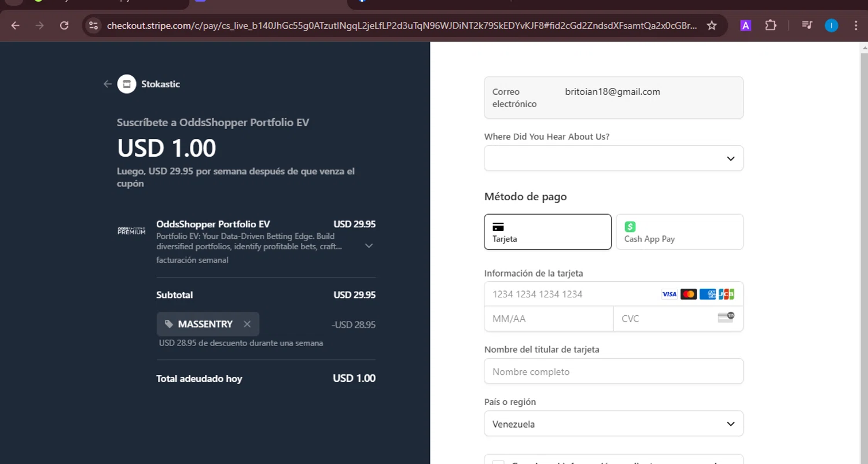Screen dimensions: 868x464
Task: Open the Chrome profile avatar
Action: [x=832, y=25]
